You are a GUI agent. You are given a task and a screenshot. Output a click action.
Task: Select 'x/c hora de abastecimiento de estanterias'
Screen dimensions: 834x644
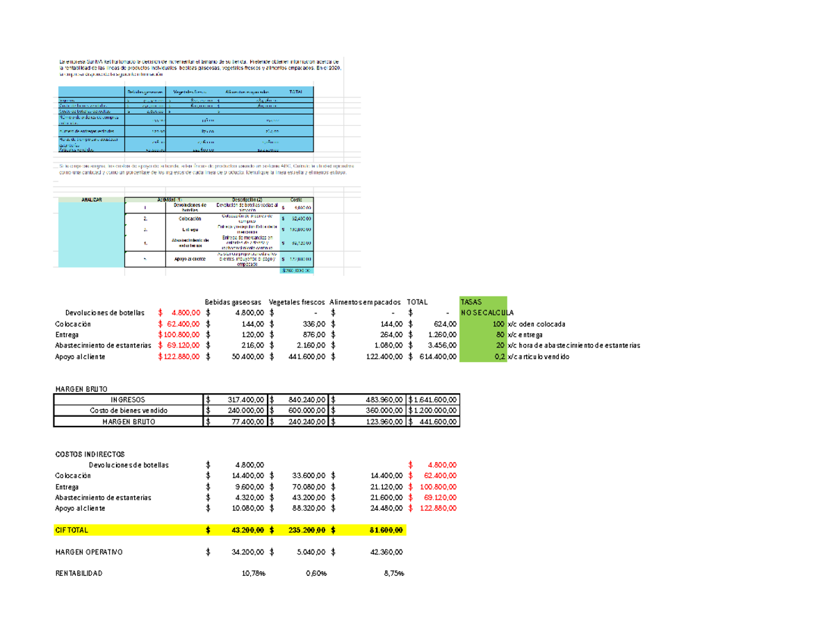click(575, 345)
